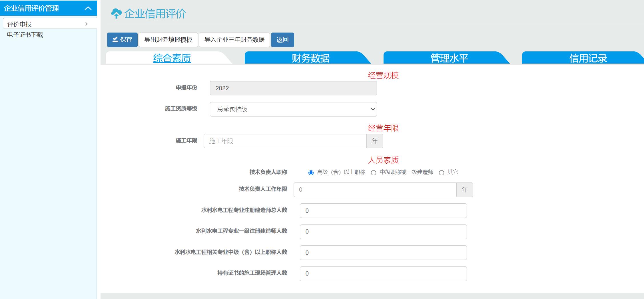Click the 年 suffix of 技术负责人工作年限
This screenshot has width=644, height=299.
pyautogui.click(x=465, y=190)
